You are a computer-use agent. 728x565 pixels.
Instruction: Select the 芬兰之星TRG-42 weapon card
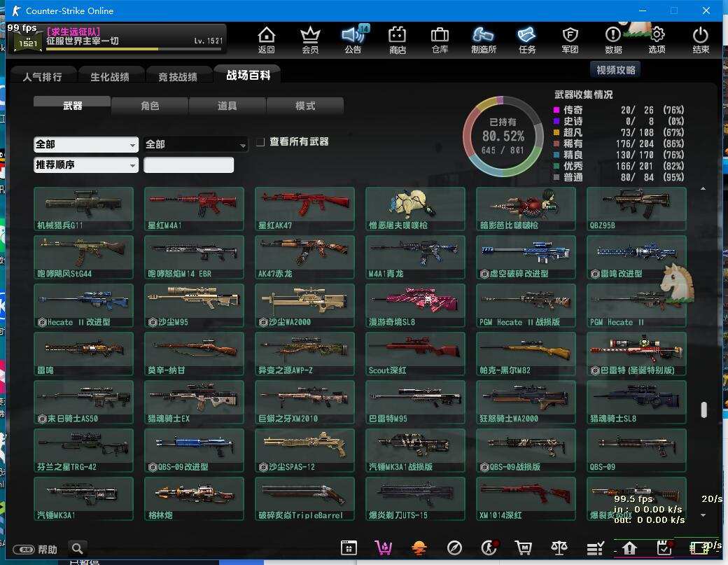pos(83,450)
